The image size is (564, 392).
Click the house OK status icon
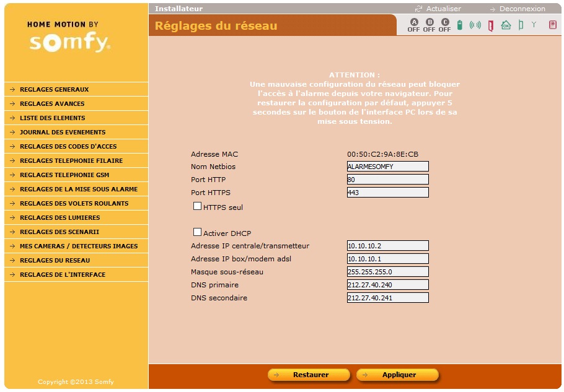[506, 25]
